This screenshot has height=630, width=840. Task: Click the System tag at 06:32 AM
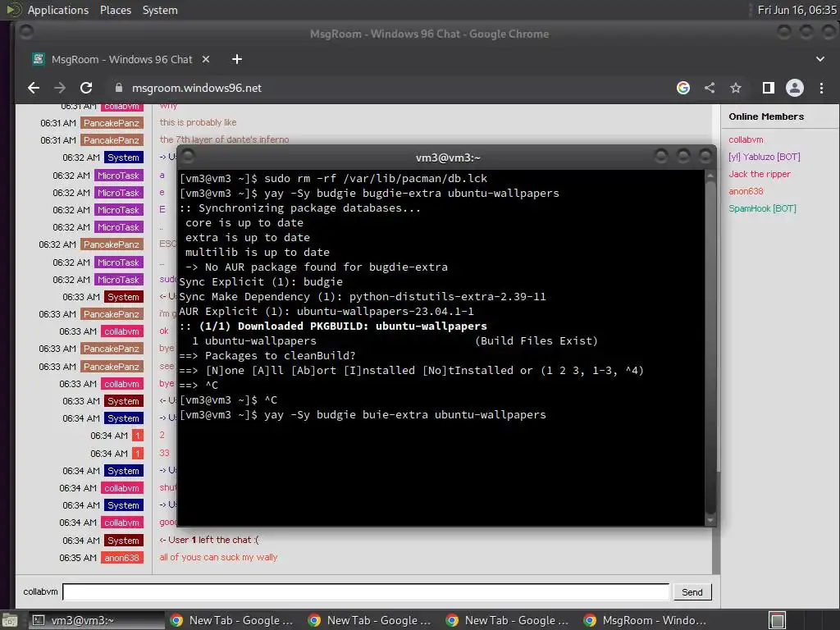click(123, 157)
